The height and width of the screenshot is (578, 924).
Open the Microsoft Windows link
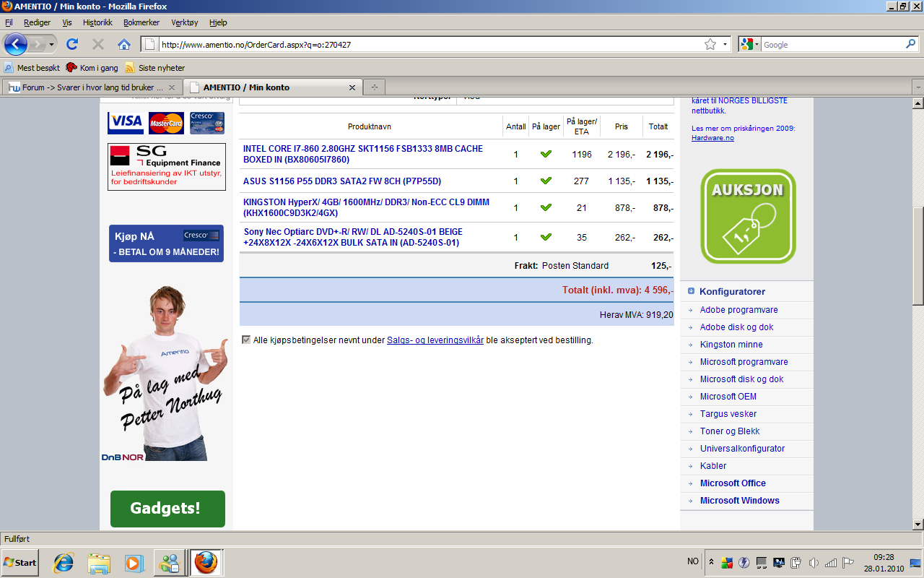[x=740, y=501]
